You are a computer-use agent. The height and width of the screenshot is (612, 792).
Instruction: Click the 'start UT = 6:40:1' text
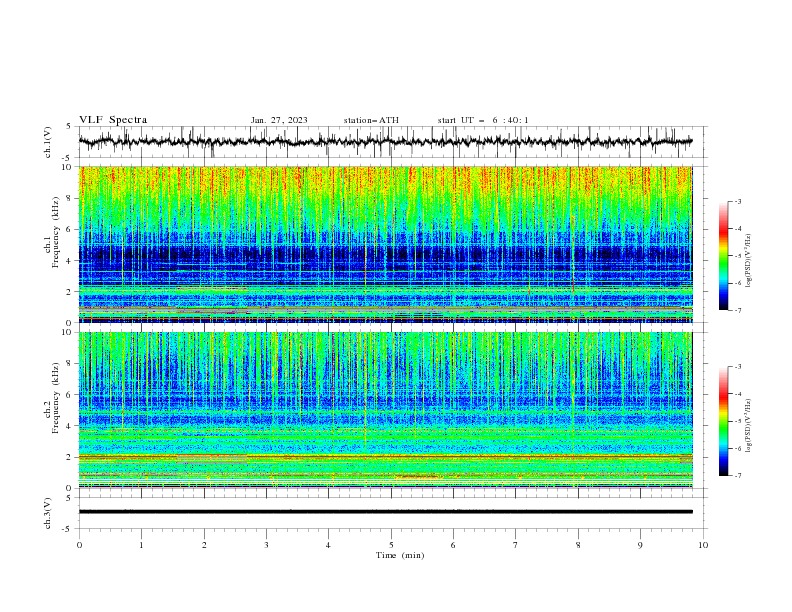(x=483, y=120)
